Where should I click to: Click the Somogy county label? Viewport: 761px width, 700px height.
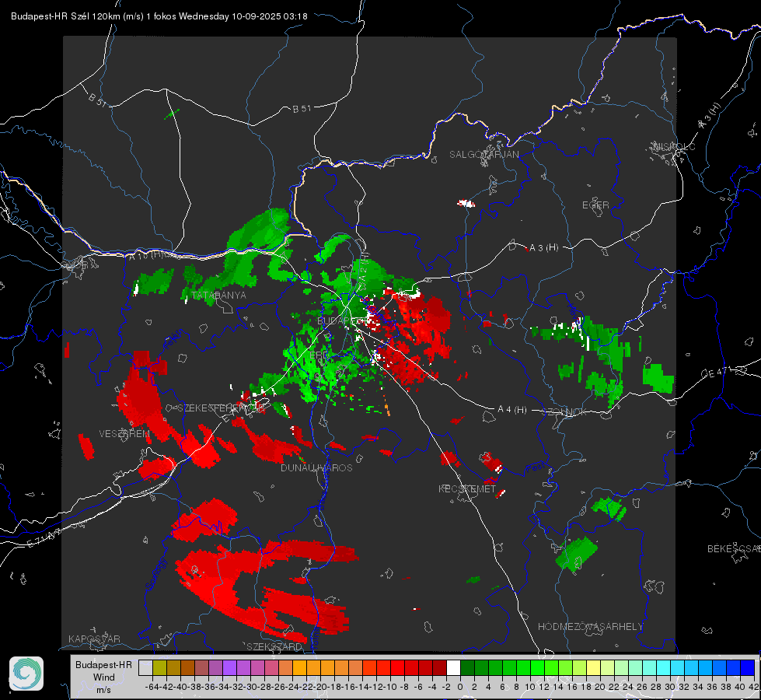[x=155, y=574]
